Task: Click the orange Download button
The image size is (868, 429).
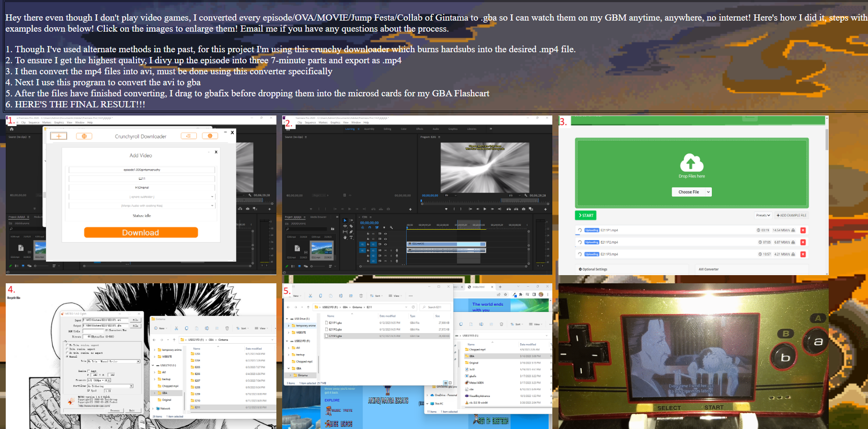Action: coord(141,232)
